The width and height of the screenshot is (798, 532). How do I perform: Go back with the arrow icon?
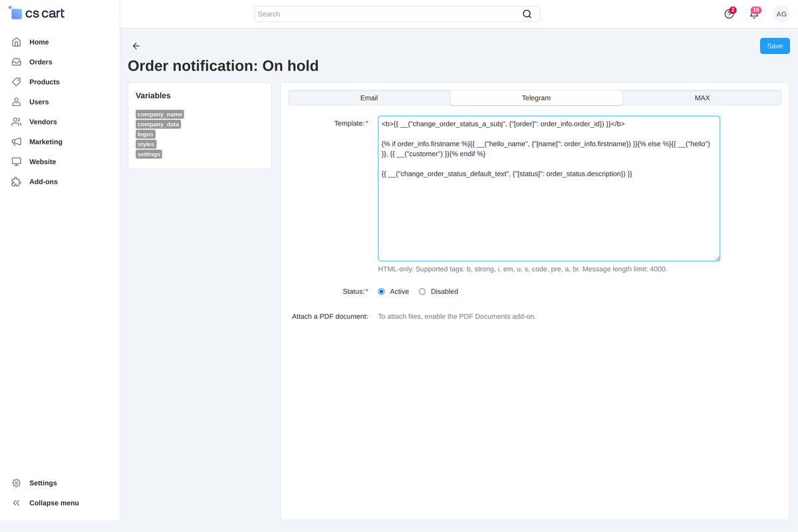tap(136, 46)
